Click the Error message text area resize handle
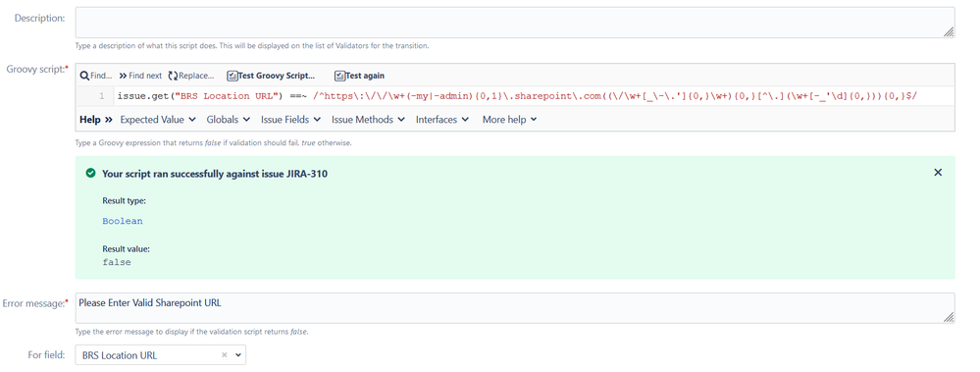Screen dimensions: 980x372 [949, 318]
